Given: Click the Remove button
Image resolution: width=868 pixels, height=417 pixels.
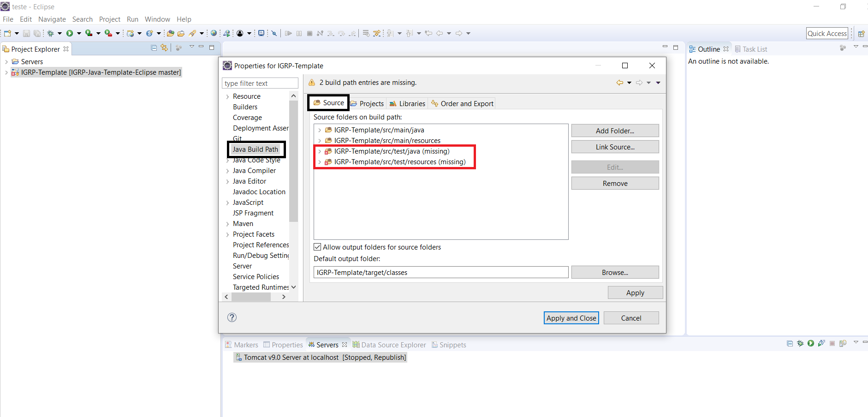Looking at the screenshot, I should (x=615, y=183).
